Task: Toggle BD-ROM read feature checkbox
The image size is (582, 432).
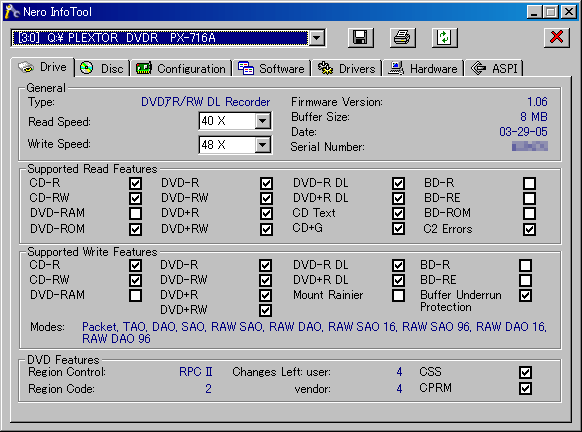Action: [529, 213]
